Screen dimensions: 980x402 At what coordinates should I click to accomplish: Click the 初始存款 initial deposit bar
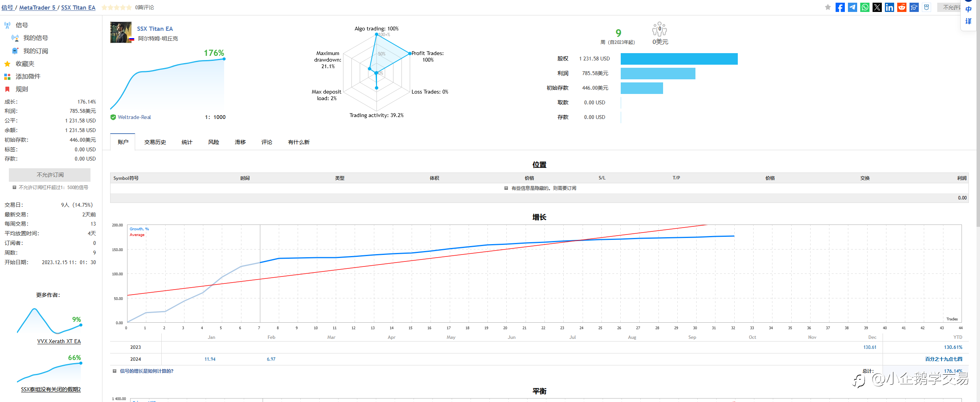642,88
